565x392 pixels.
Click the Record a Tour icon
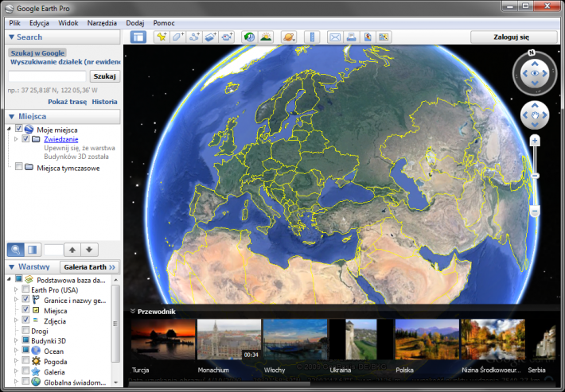tap(227, 37)
